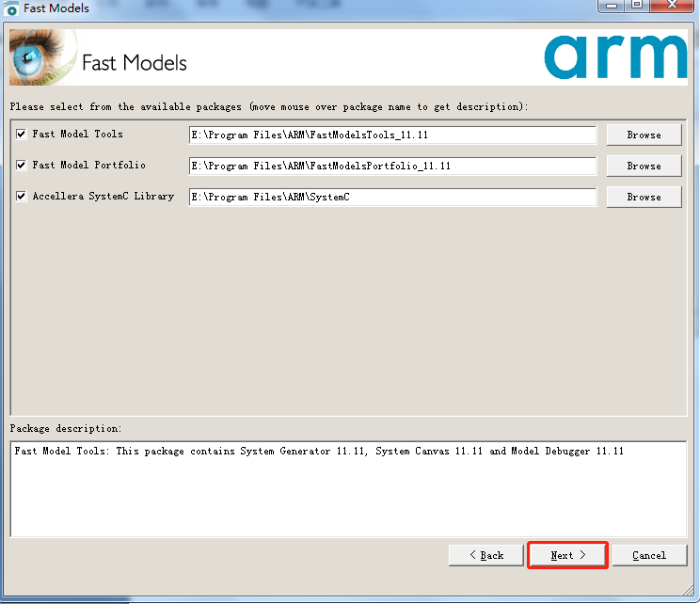Click the Fast Model Tools install path field
700x604 pixels.
point(392,135)
